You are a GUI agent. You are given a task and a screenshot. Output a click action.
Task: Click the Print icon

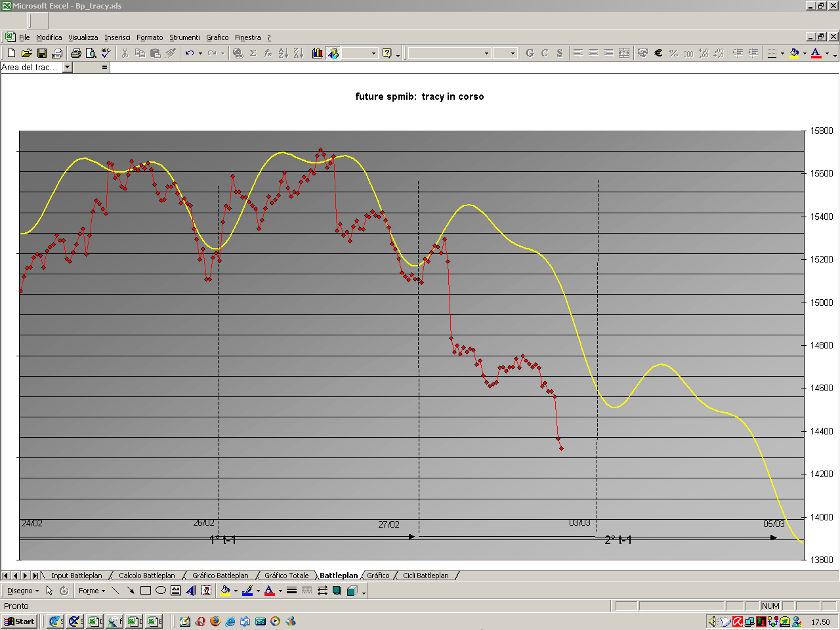click(x=75, y=53)
